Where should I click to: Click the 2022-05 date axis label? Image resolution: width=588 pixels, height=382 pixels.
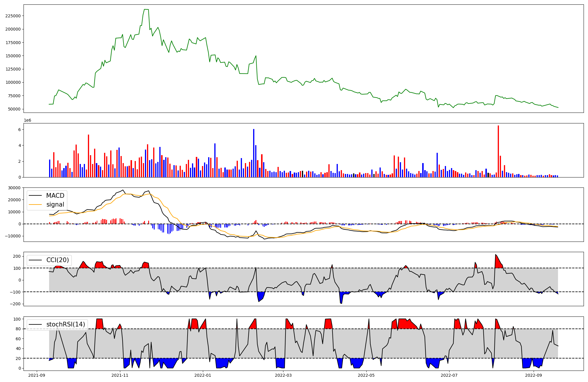366,375
